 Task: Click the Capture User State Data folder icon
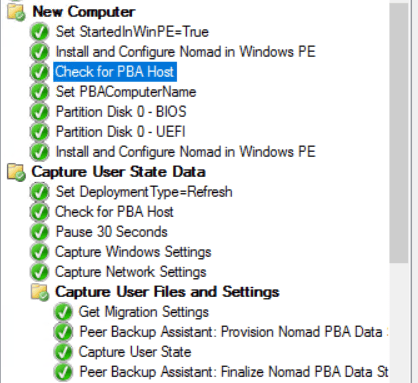point(16,172)
